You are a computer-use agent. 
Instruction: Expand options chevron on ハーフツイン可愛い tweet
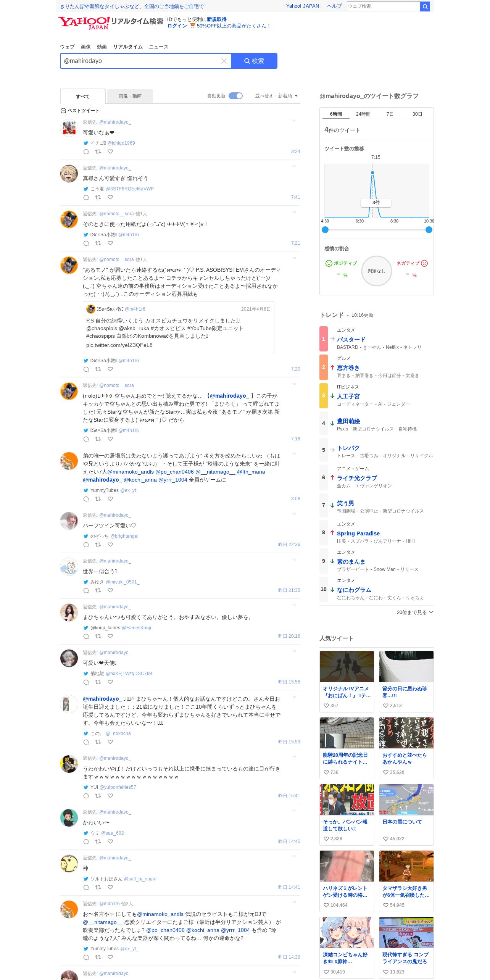click(x=294, y=514)
